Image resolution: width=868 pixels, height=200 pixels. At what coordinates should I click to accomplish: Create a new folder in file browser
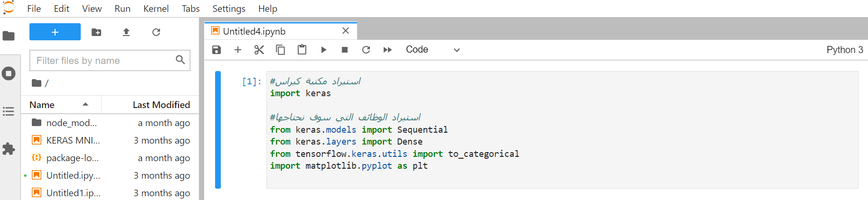[x=96, y=32]
